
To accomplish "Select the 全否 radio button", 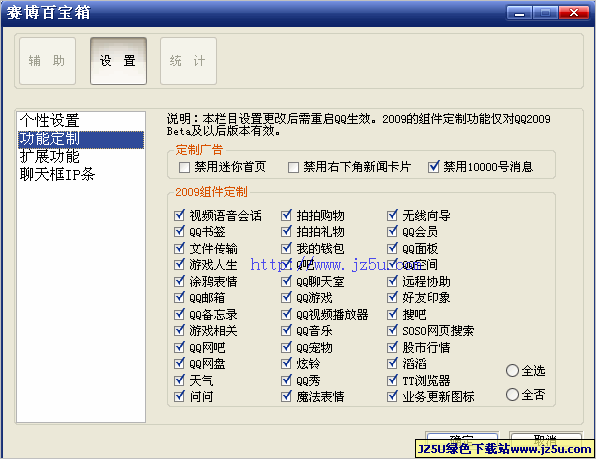I will tap(512, 394).
